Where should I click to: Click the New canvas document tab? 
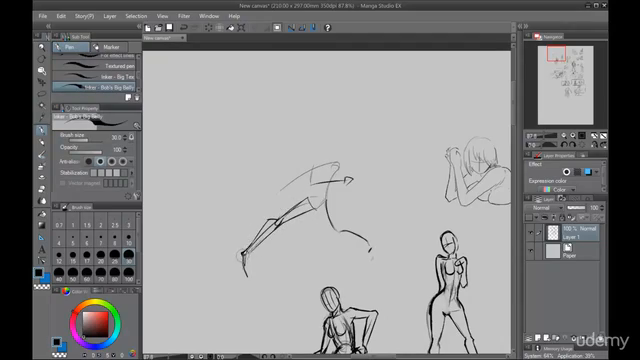164,38
